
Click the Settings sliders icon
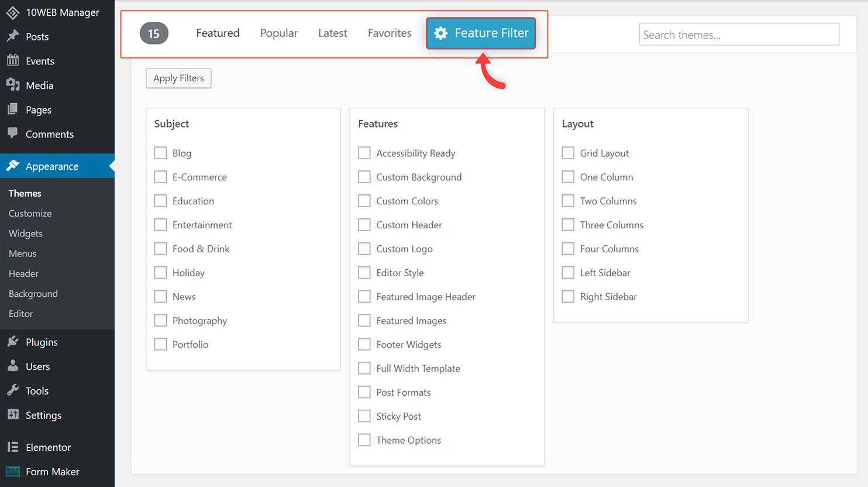[13, 414]
